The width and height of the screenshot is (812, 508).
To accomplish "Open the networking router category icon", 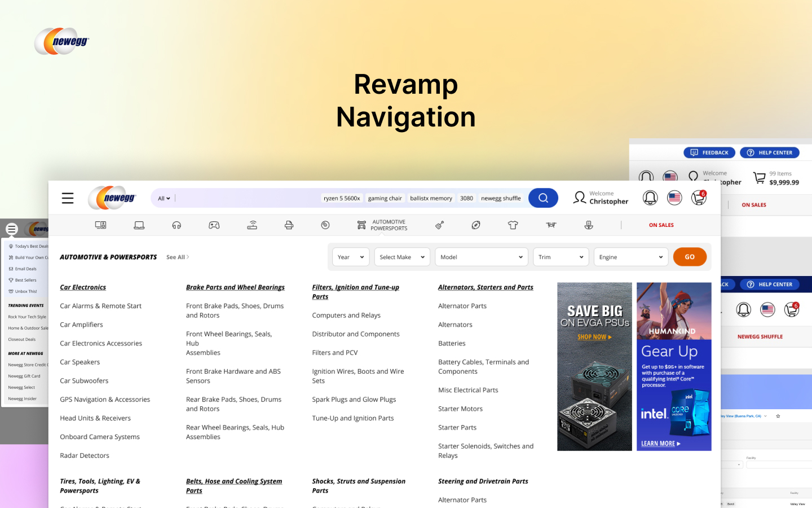I will (252, 225).
